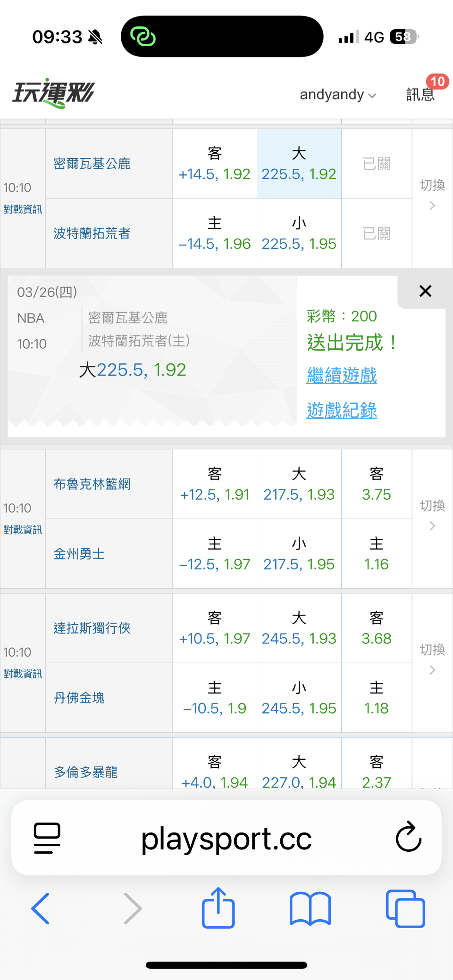Expand 切換 for Bucks vs Trail Blazers
This screenshot has height=980, width=453.
pyautogui.click(x=432, y=194)
